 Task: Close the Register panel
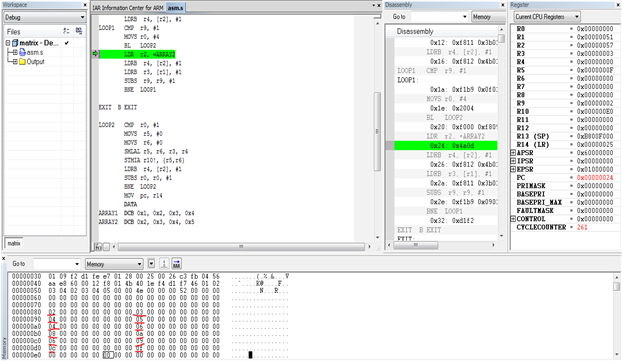tap(618, 5)
